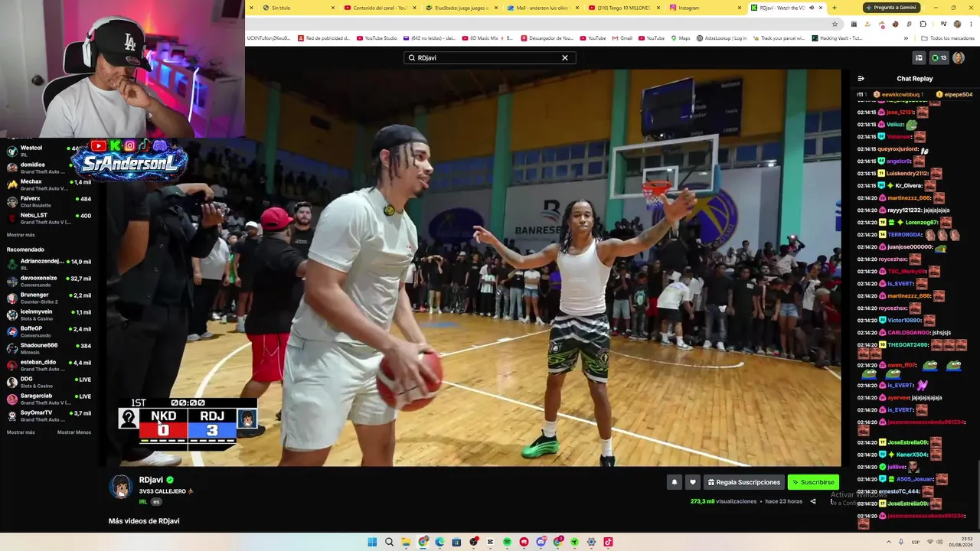Open the RDjavi channel name link
980x551 pixels.
click(x=151, y=480)
